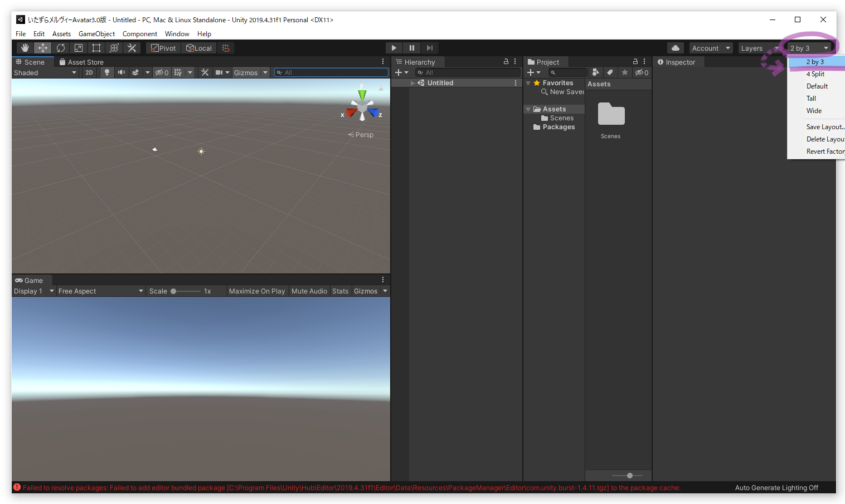Click Hierarchy search field
845x504 pixels.
click(468, 72)
